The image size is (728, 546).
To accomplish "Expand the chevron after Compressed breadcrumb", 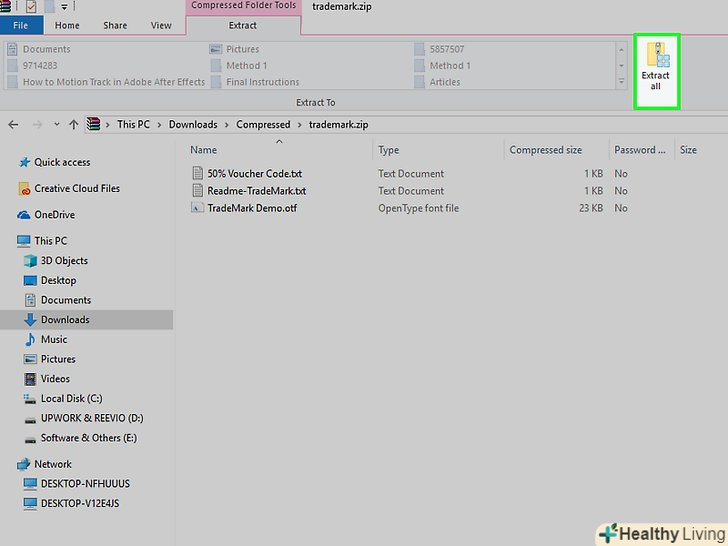I will [x=299, y=124].
